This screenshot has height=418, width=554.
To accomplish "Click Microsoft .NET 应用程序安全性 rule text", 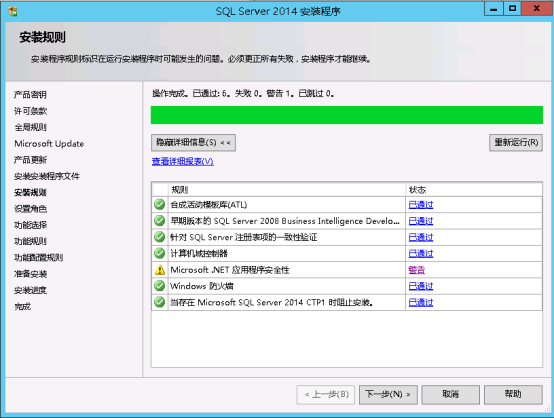I will coord(230,270).
